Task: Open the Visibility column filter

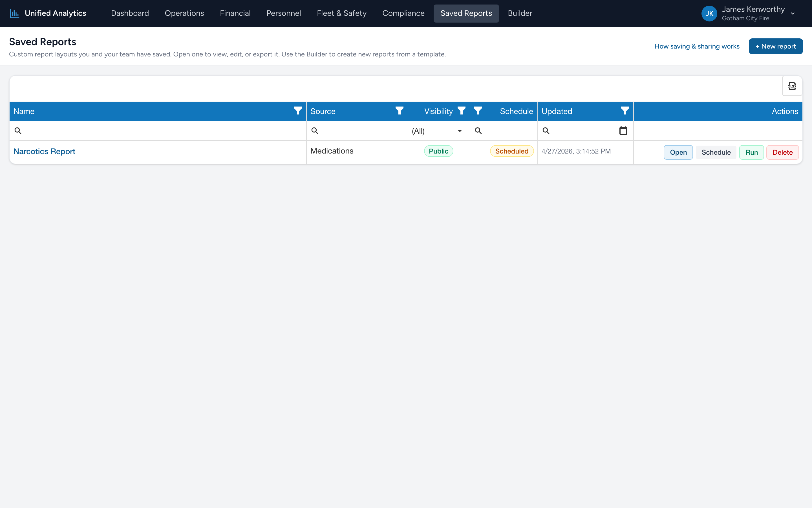Action: point(461,111)
